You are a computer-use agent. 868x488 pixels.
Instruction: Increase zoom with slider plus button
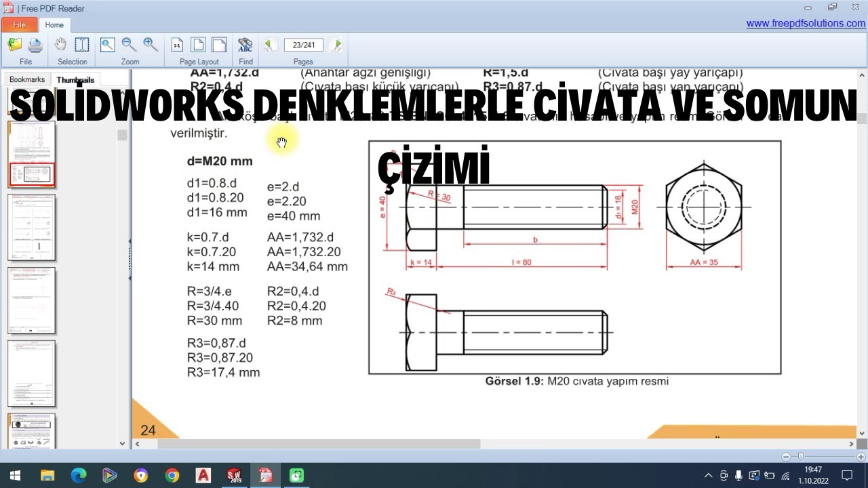pyautogui.click(x=861, y=457)
